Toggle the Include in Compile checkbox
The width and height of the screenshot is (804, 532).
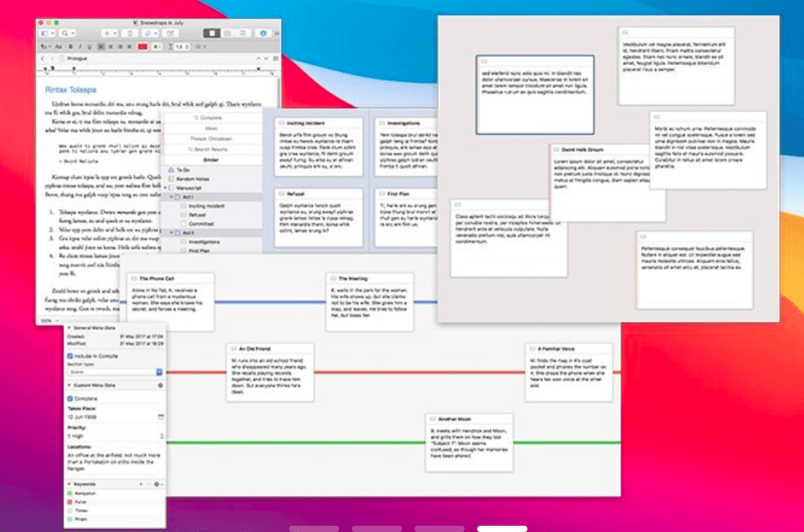[x=70, y=356]
